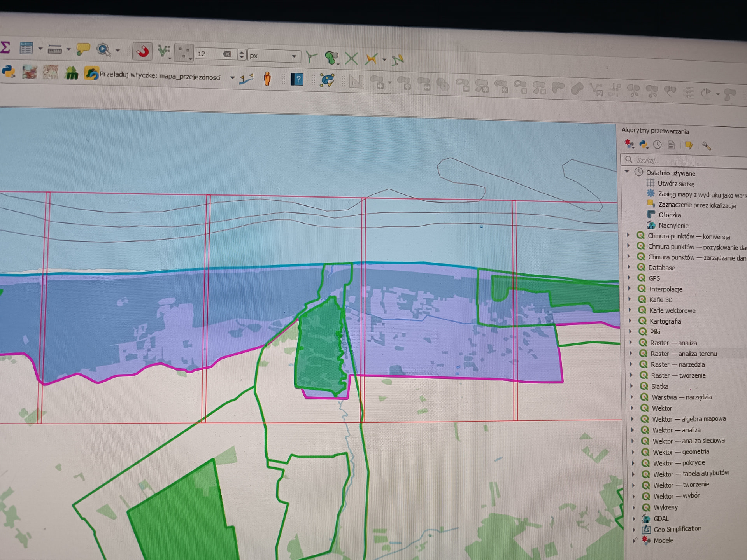
Task: Increase snapping tolerance with spinner arrow
Action: click(x=242, y=52)
